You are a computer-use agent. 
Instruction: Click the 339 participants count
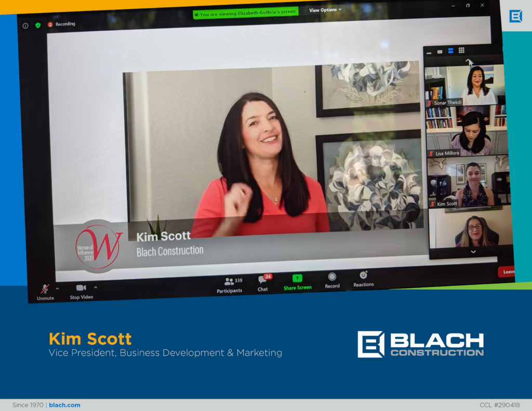238,281
